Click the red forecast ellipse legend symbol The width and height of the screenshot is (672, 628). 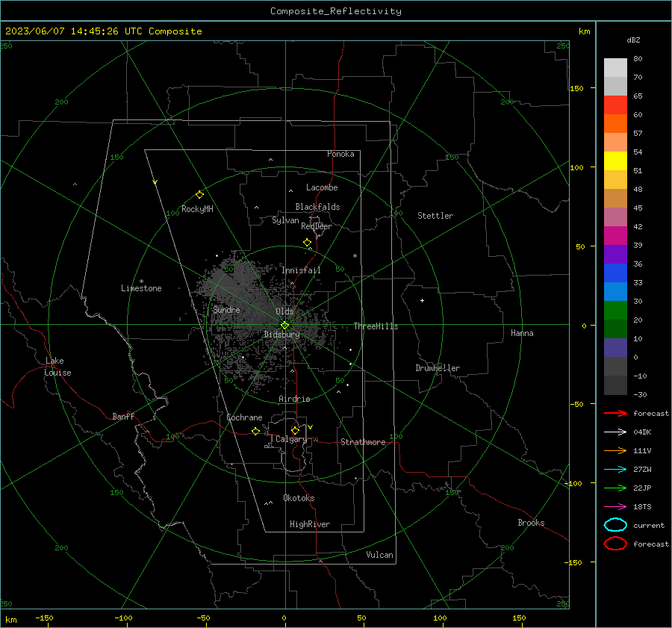(615, 544)
